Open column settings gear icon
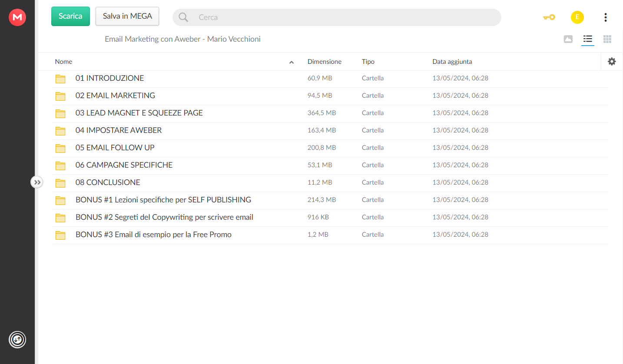This screenshot has height=364, width=623. pos(612,62)
